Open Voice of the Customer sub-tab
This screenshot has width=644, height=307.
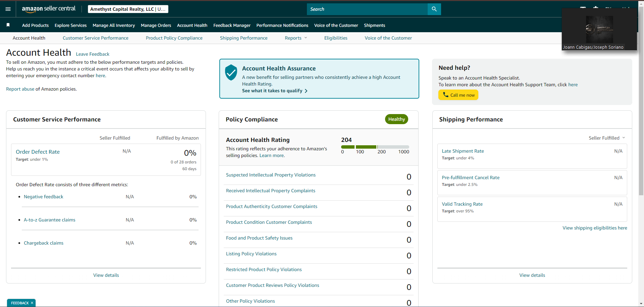pos(388,38)
